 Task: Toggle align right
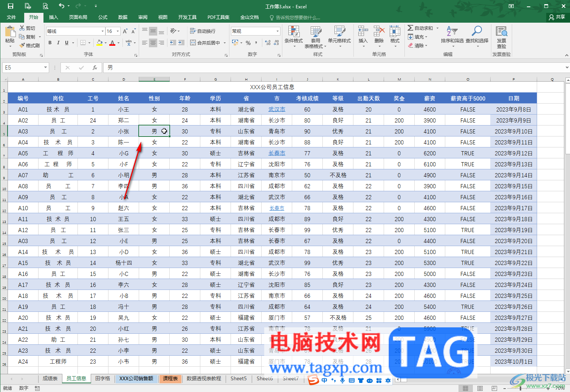pos(161,43)
